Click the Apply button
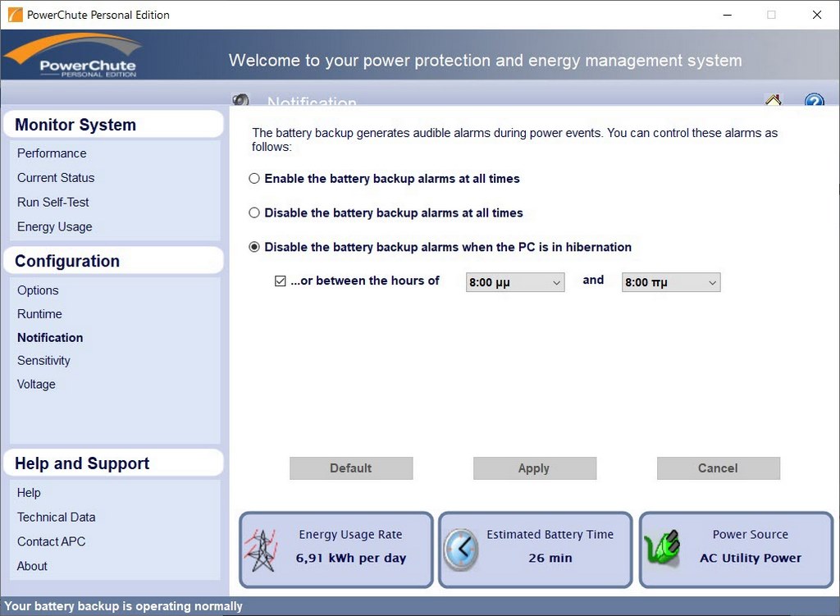This screenshot has height=616, width=840. 535,468
